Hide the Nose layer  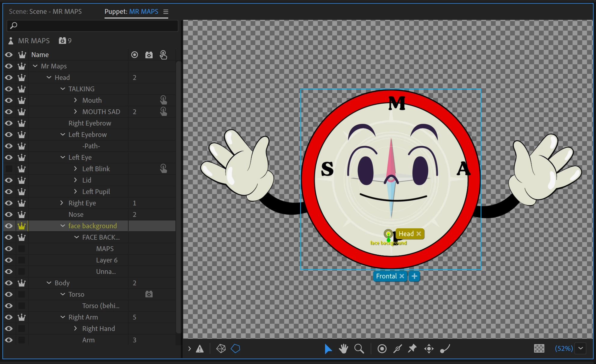point(9,214)
